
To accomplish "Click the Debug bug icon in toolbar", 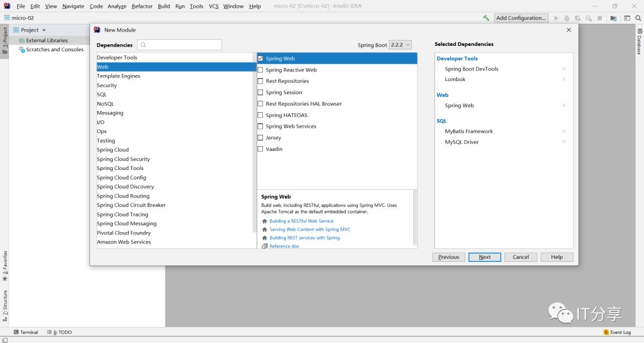I will [x=567, y=18].
